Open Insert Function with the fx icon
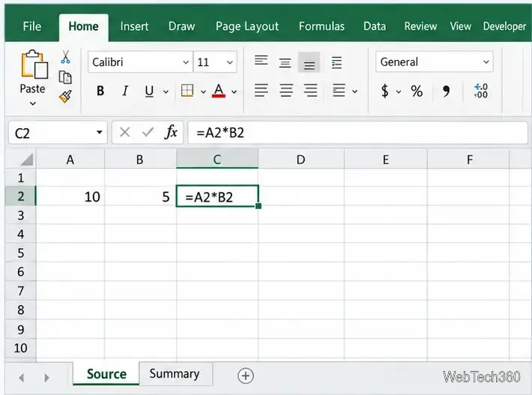The width and height of the screenshot is (532, 395). click(x=171, y=133)
